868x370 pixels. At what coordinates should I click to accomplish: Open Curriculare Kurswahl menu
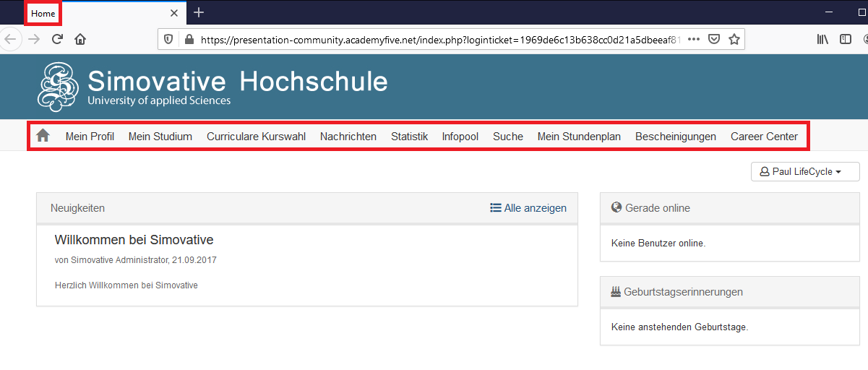click(x=256, y=137)
